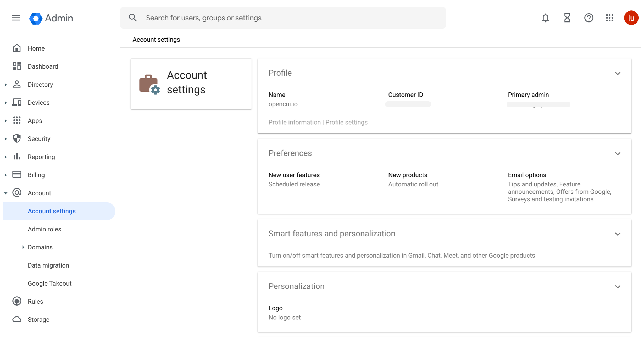Click Profile information link
This screenshot has width=644, height=344.
coord(294,122)
